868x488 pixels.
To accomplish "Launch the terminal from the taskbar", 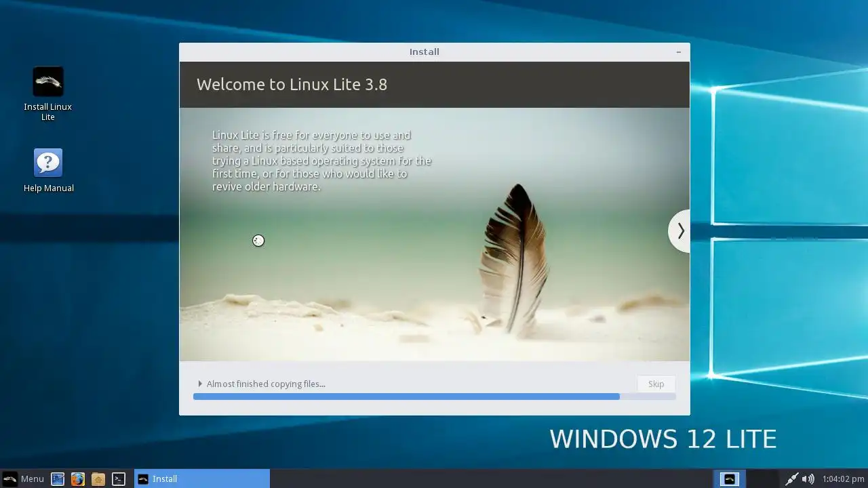I will (x=119, y=479).
